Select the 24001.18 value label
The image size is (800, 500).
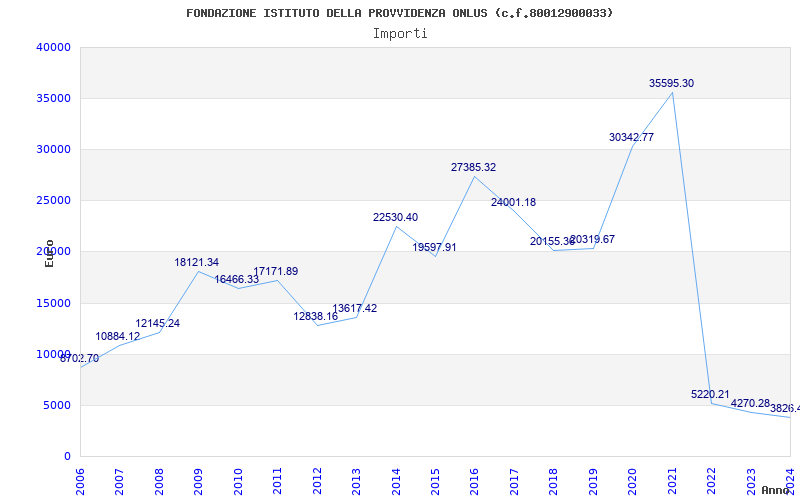(x=513, y=203)
